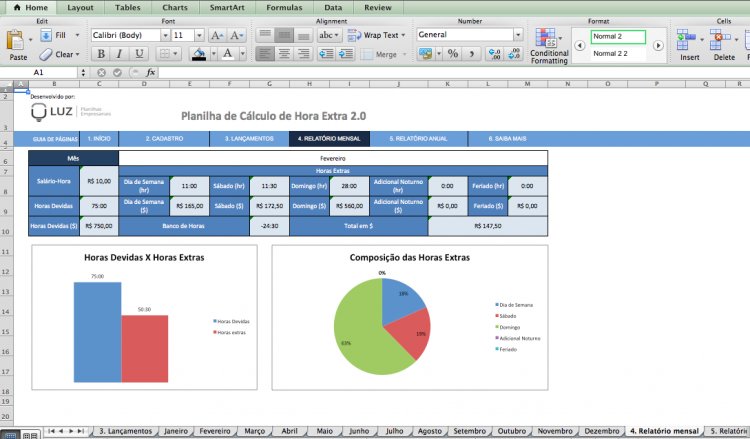
Task: Toggle italic formatting
Action: point(120,54)
